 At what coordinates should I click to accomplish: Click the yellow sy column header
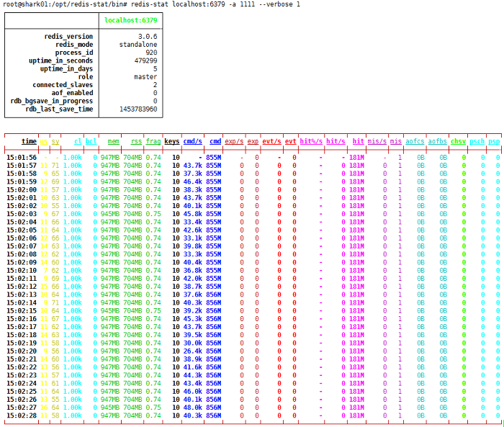[x=55, y=141]
